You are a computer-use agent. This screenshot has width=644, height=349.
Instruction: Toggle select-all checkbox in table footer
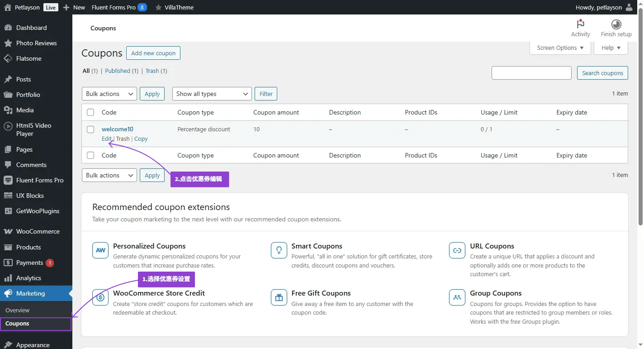coord(90,155)
